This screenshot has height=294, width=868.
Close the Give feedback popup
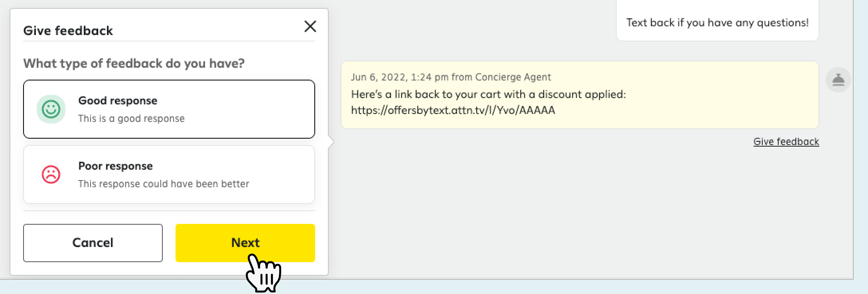310,27
